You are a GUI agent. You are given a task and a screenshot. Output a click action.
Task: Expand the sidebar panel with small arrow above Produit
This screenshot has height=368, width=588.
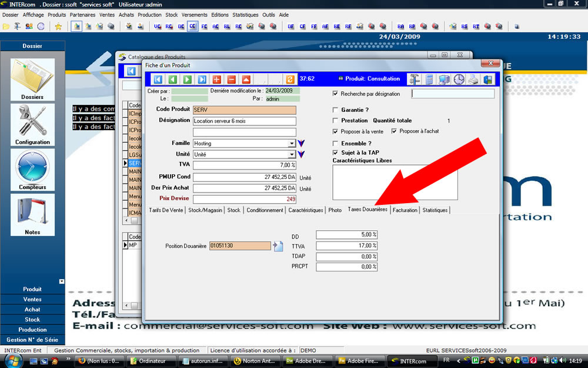[62, 281]
